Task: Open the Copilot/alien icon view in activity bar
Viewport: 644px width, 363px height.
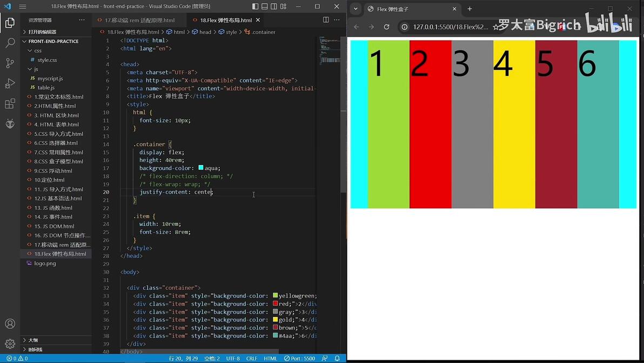Action: [x=10, y=123]
